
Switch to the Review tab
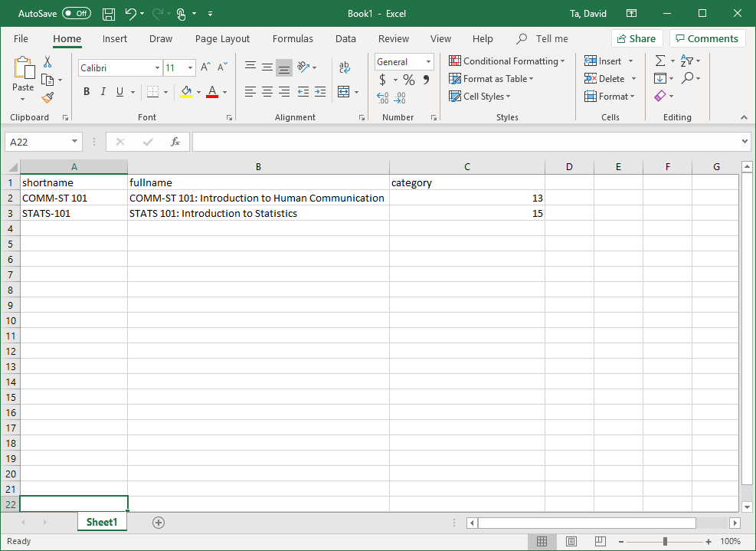(394, 38)
